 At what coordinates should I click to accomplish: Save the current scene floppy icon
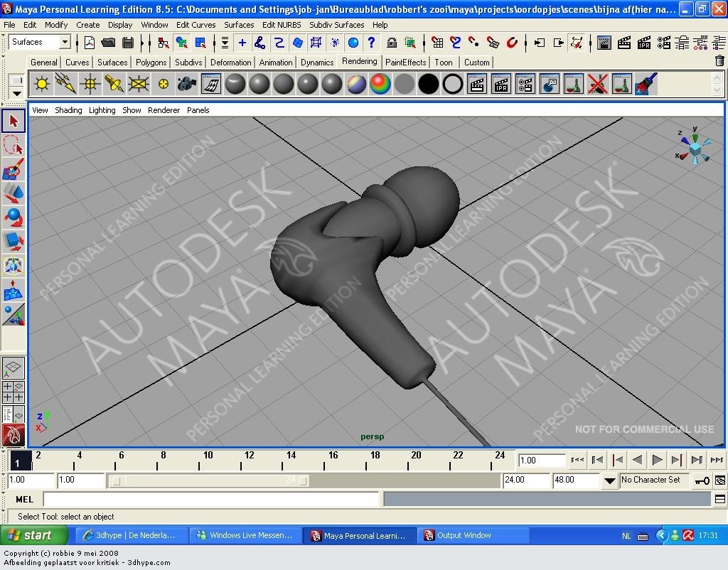click(128, 43)
